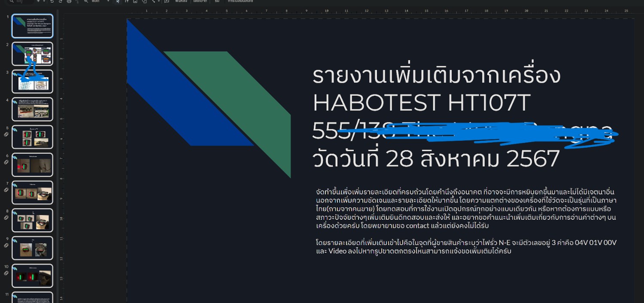Select slide 9 thumbnail in filmstrip
This screenshot has height=303, width=644.
coord(33,248)
